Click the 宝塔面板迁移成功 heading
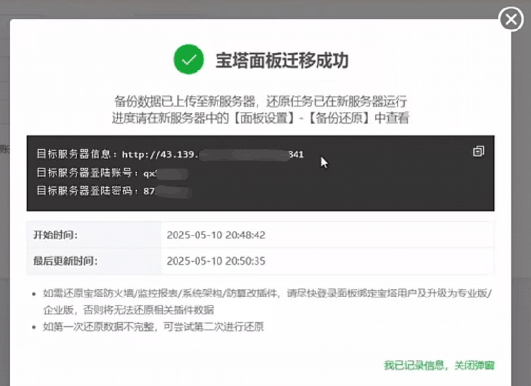This screenshot has height=386, width=531. point(282,61)
